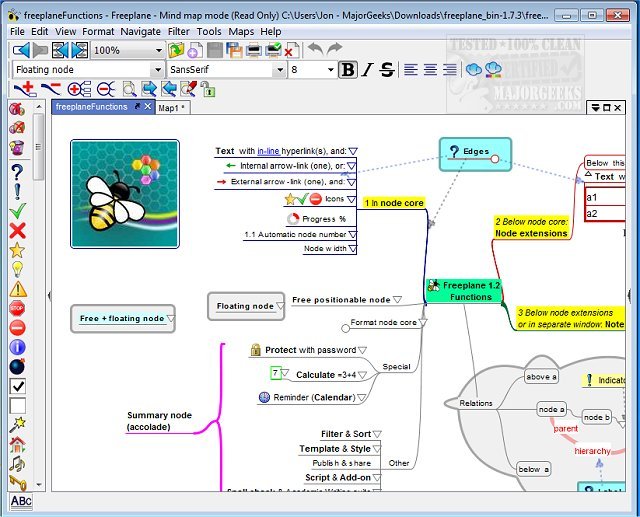Click the open map folder icon
Screen dimensions: 640x517
pyautogui.click(x=176, y=51)
